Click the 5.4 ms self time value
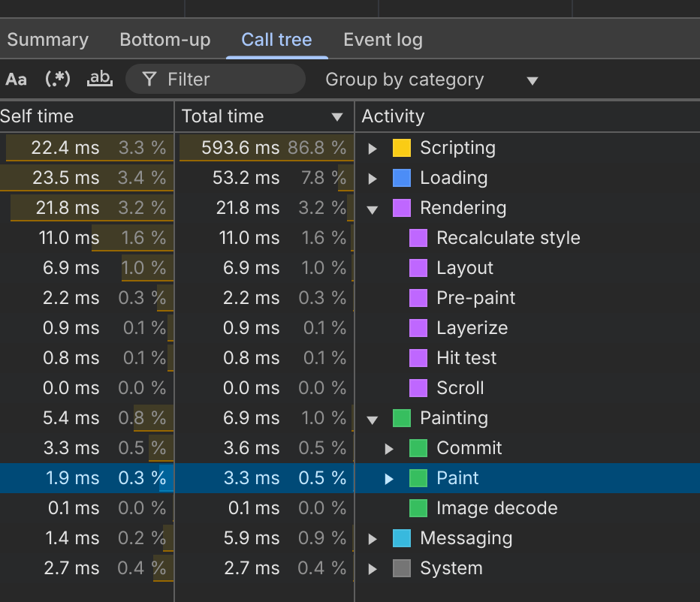 [x=71, y=417]
